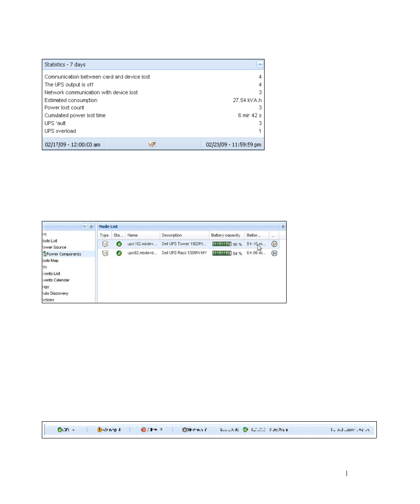Click the 27.54 kVA.h value
This screenshot has height=504, width=420.
pyautogui.click(x=247, y=100)
